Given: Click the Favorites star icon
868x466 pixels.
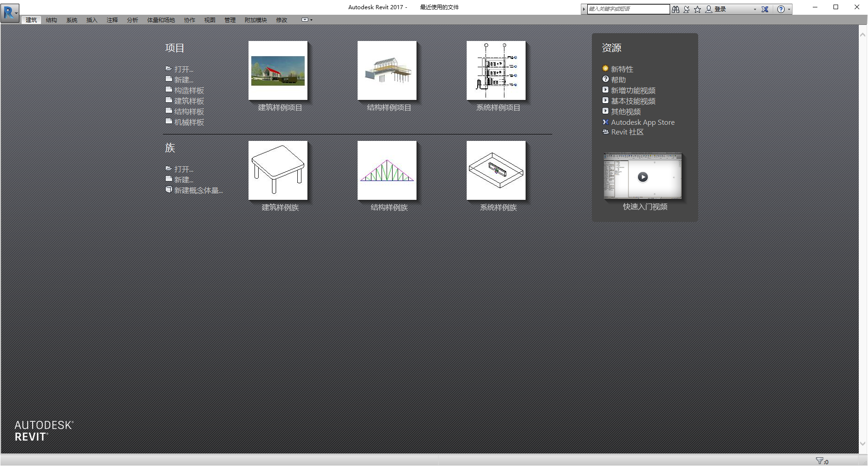Looking at the screenshot, I should click(x=697, y=9).
